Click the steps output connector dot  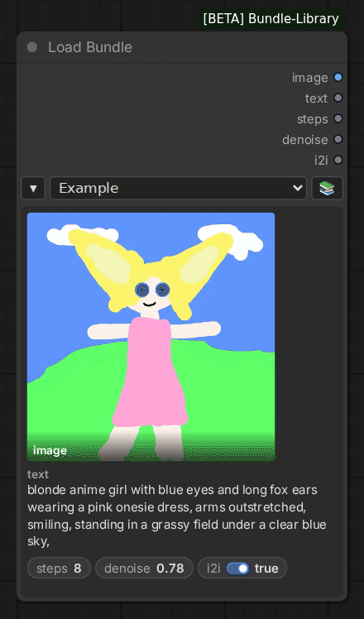click(x=338, y=118)
